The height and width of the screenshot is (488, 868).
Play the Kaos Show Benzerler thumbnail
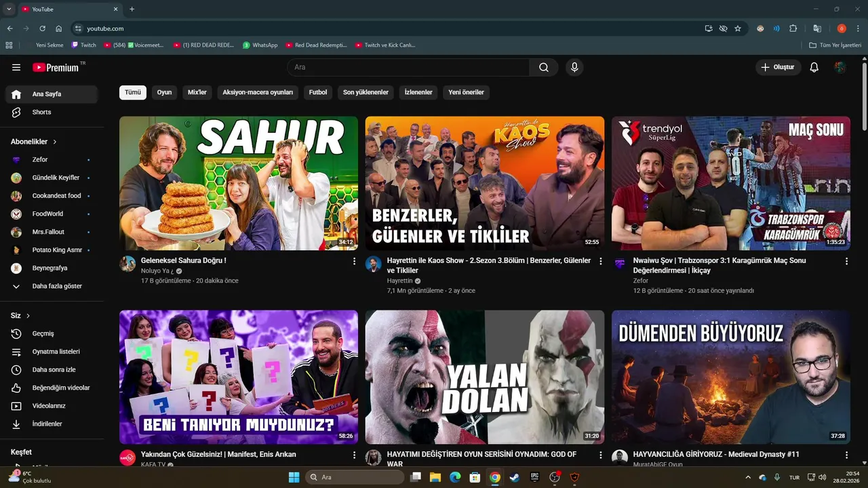(485, 183)
